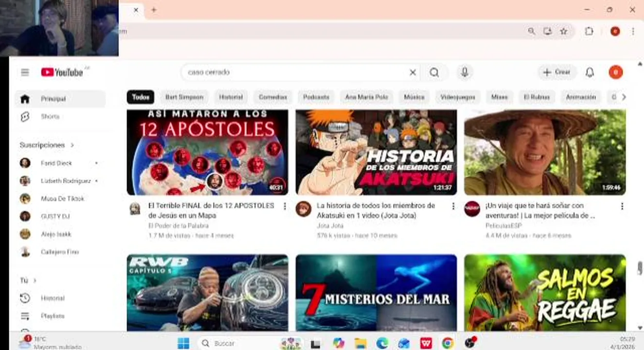Play the 7 Misterios del Mar thumbnail
The image size is (644, 350).
[376, 293]
